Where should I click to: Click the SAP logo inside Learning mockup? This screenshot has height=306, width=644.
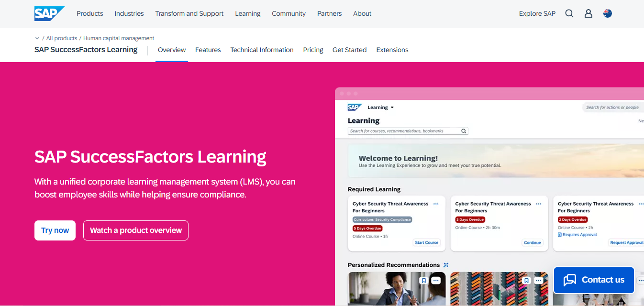click(x=355, y=108)
